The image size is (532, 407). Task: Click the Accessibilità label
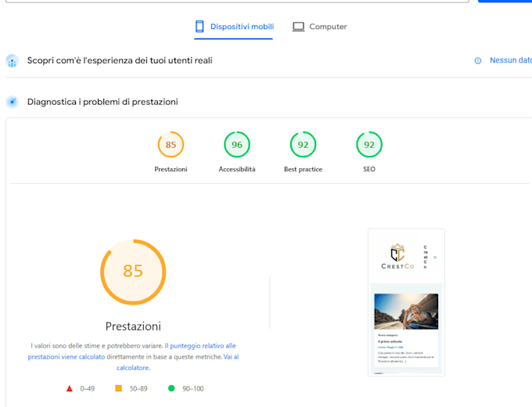point(237,169)
